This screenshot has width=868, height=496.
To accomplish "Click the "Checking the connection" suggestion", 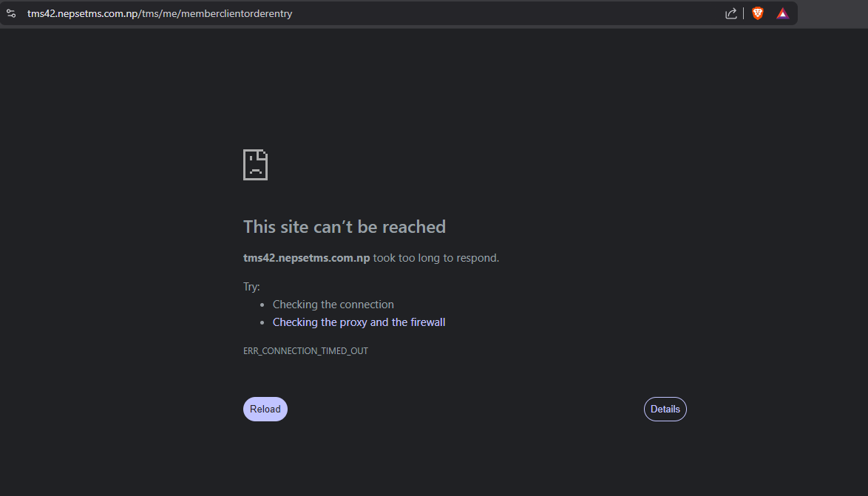I will (333, 305).
